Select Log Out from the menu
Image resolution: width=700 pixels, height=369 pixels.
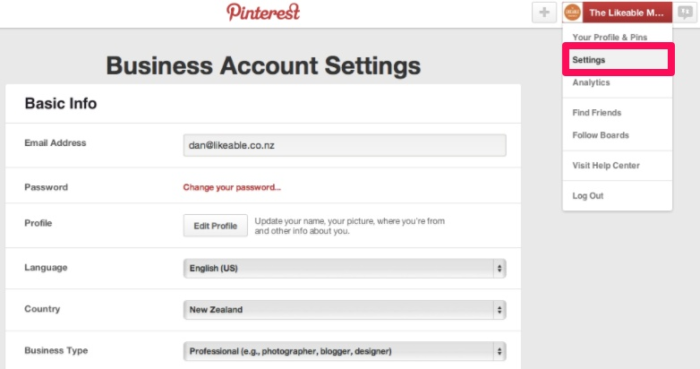[x=588, y=195]
